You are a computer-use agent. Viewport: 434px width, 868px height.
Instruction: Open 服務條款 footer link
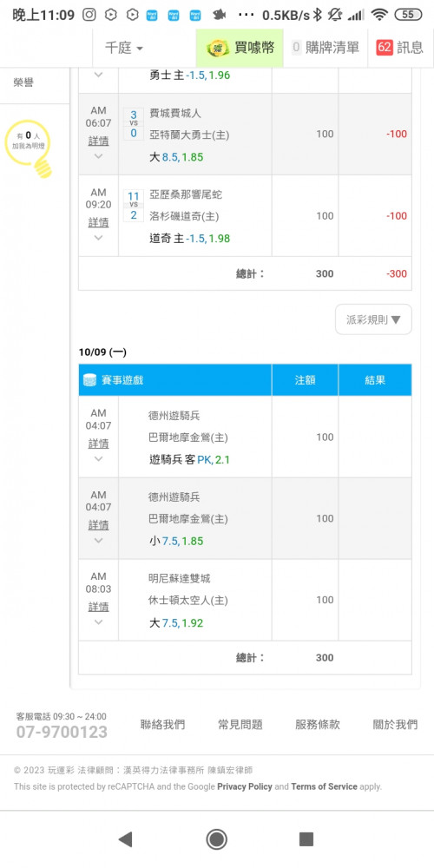(x=318, y=725)
